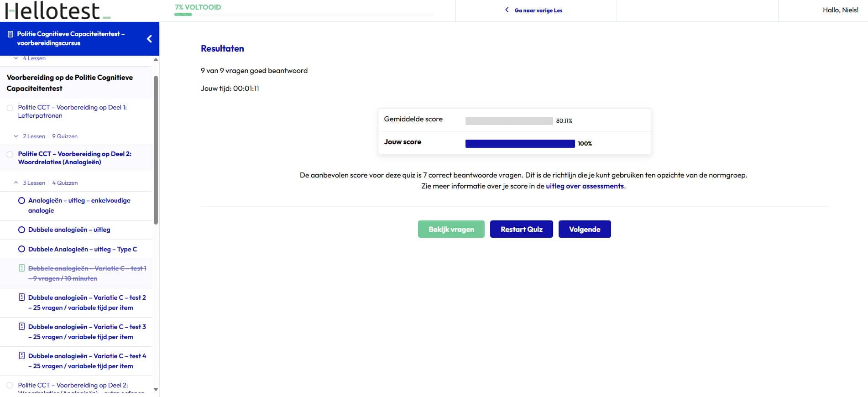Click the Jouw tijd: 00:01:11 text
This screenshot has height=397, width=868.
(x=230, y=89)
